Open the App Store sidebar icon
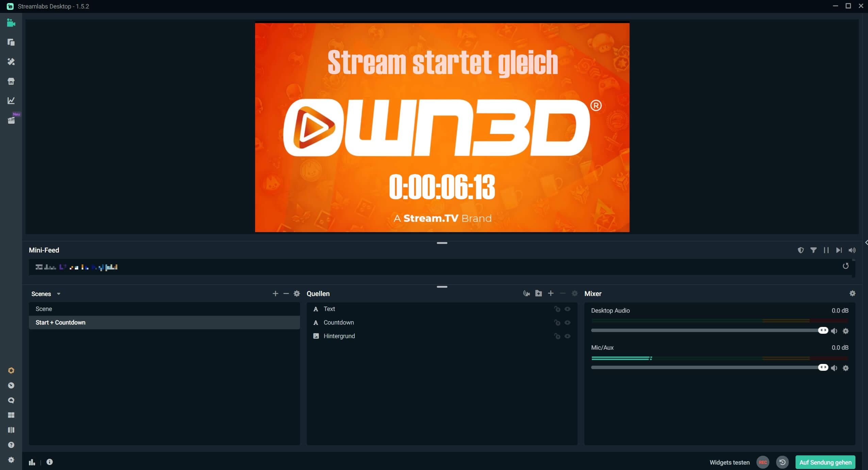868x470 pixels. coord(11,81)
